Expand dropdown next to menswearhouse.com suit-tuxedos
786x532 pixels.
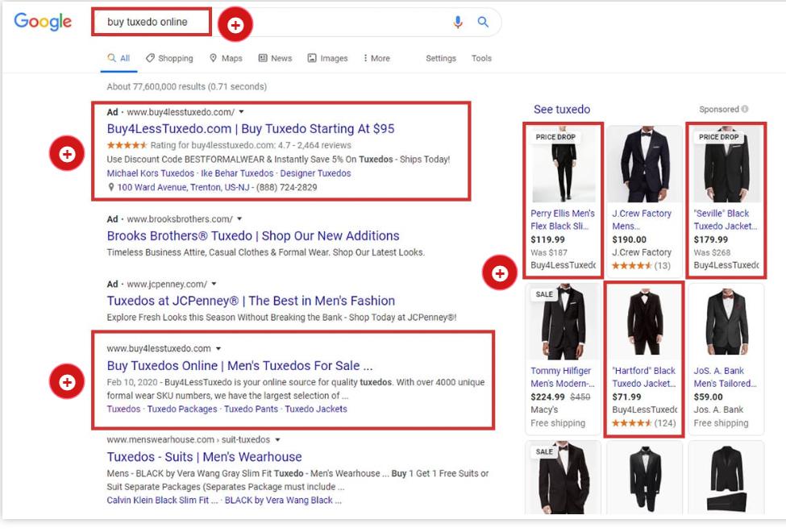[x=277, y=440]
